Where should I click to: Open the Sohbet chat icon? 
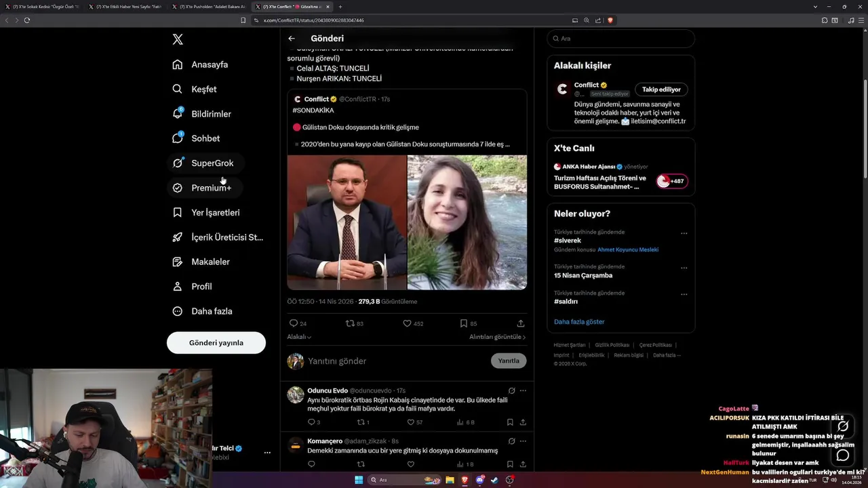(x=177, y=138)
